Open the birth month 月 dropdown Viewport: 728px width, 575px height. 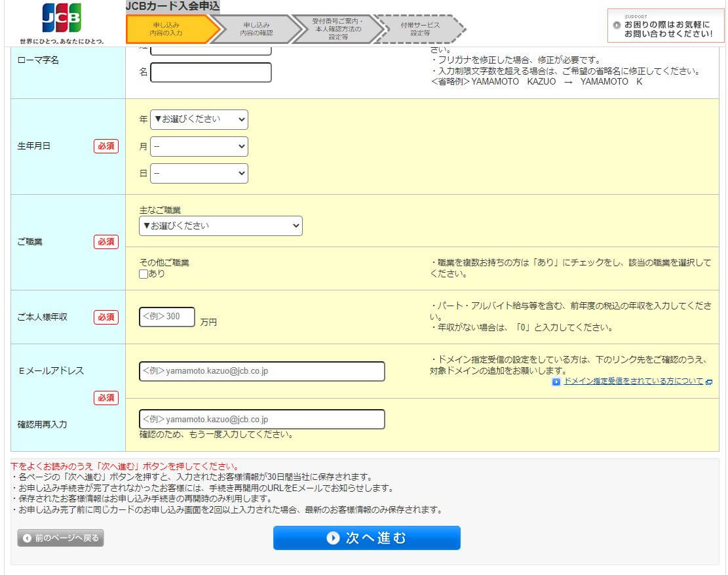click(x=199, y=146)
